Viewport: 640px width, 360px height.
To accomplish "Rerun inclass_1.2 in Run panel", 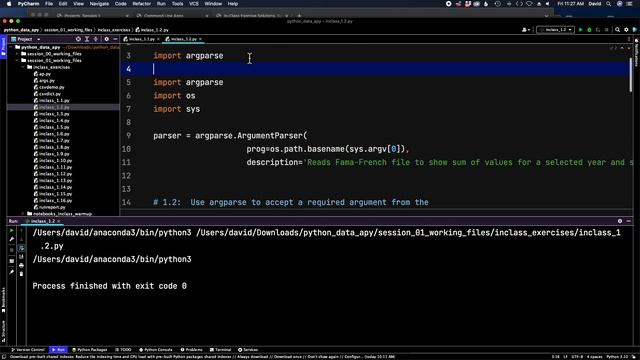I will click(12, 231).
